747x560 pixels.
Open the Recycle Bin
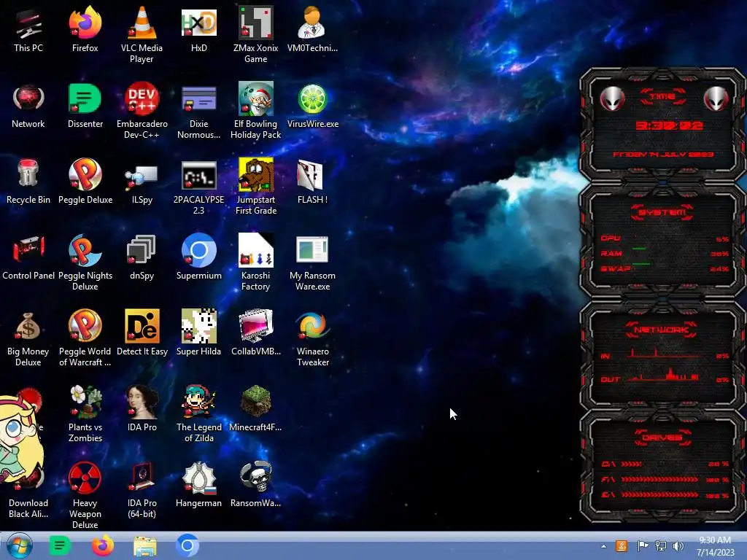point(28,182)
